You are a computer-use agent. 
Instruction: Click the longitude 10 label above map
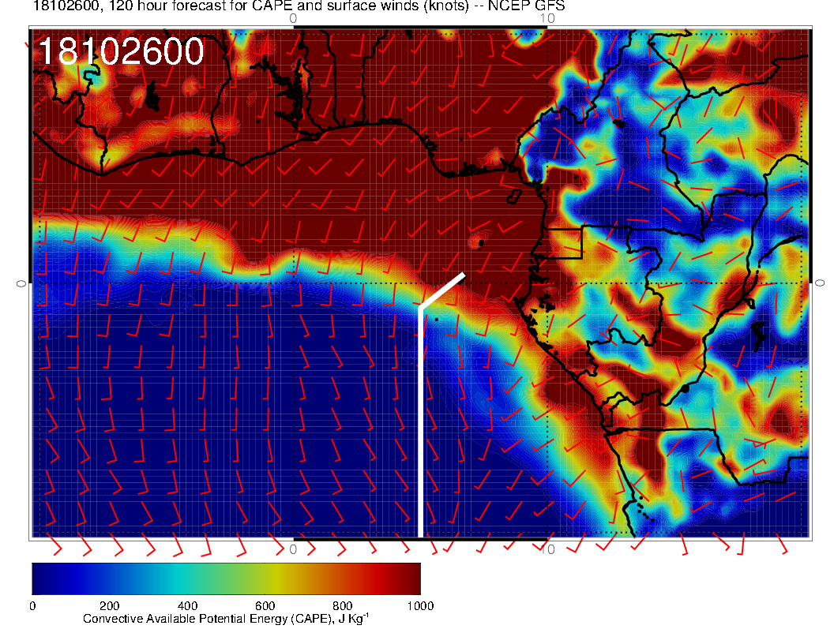(547, 18)
